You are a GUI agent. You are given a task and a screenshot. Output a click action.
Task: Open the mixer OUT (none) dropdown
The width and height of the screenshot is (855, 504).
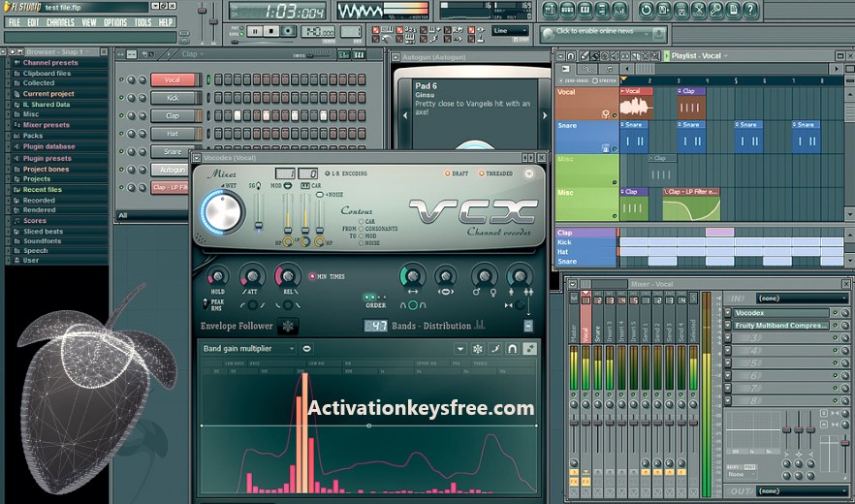(x=802, y=490)
